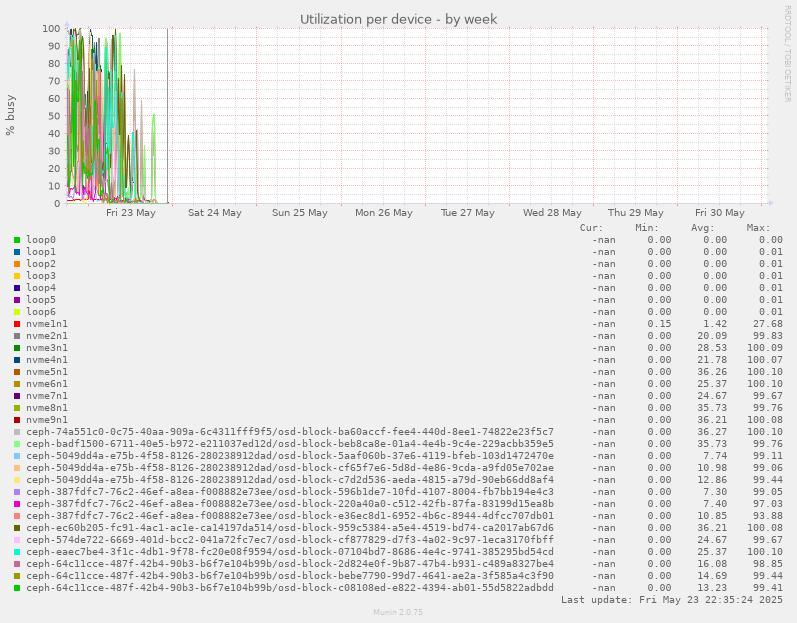Click the Fri 30 May axis label
Image resolution: width=797 pixels, height=623 pixels.
tap(720, 213)
